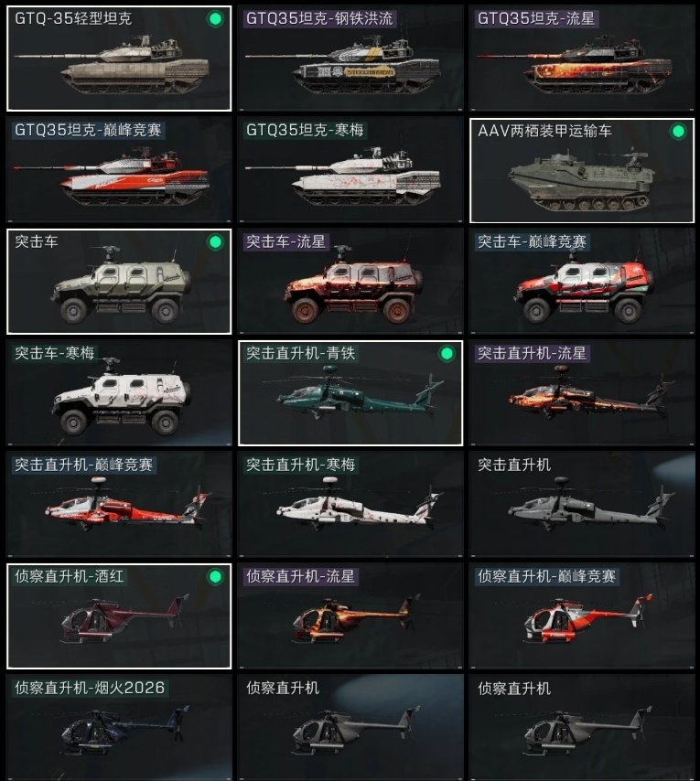Image resolution: width=700 pixels, height=781 pixels.
Task: Select the 突击直升机-寒梅 helicopter skin
Action: pos(350,505)
